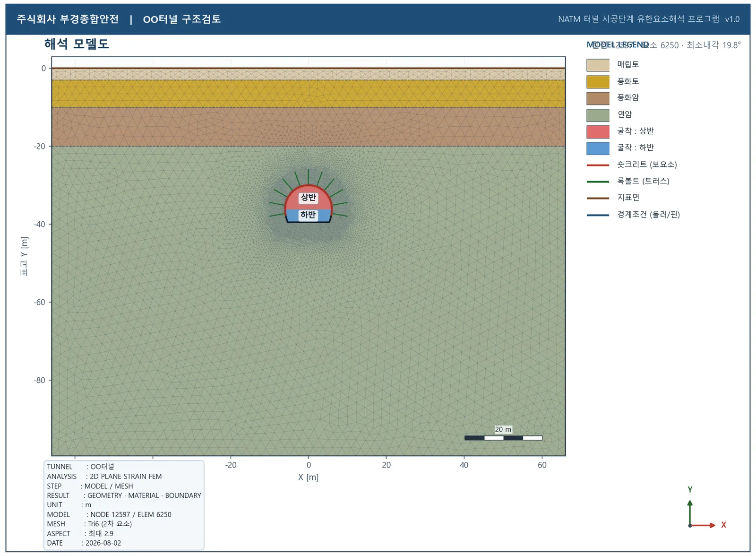The image size is (756, 556).
Task: Click the 연암 legend label
Action: pyautogui.click(x=624, y=114)
